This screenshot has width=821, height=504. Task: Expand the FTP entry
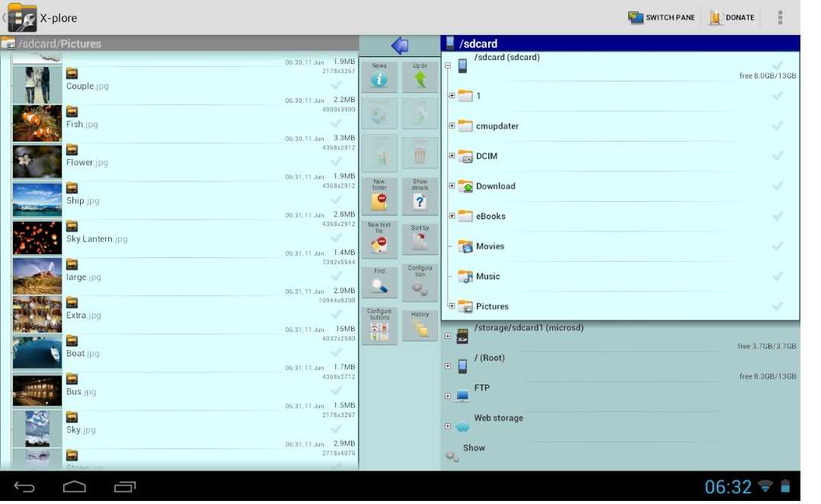click(x=448, y=396)
